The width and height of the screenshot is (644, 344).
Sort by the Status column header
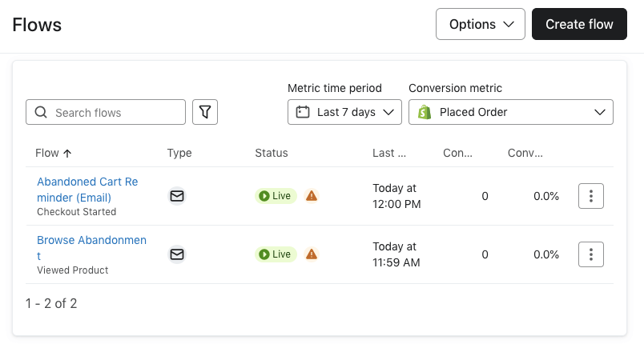(272, 153)
